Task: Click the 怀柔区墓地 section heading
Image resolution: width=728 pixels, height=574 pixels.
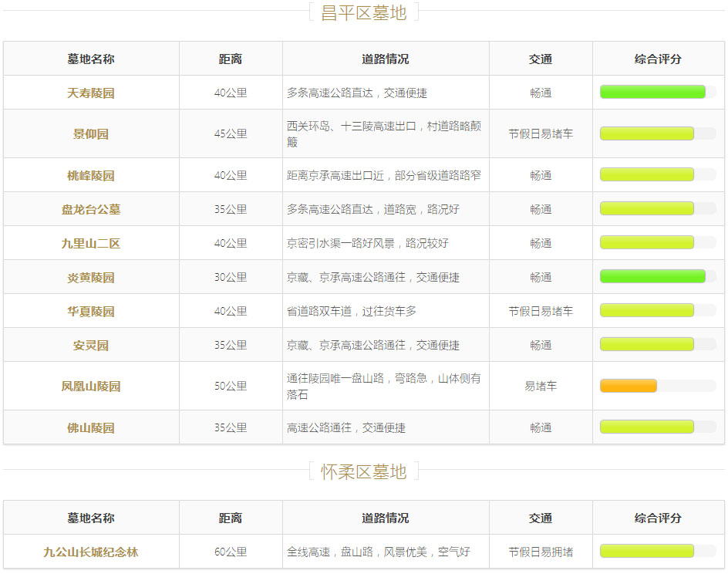Action: pyautogui.click(x=363, y=471)
